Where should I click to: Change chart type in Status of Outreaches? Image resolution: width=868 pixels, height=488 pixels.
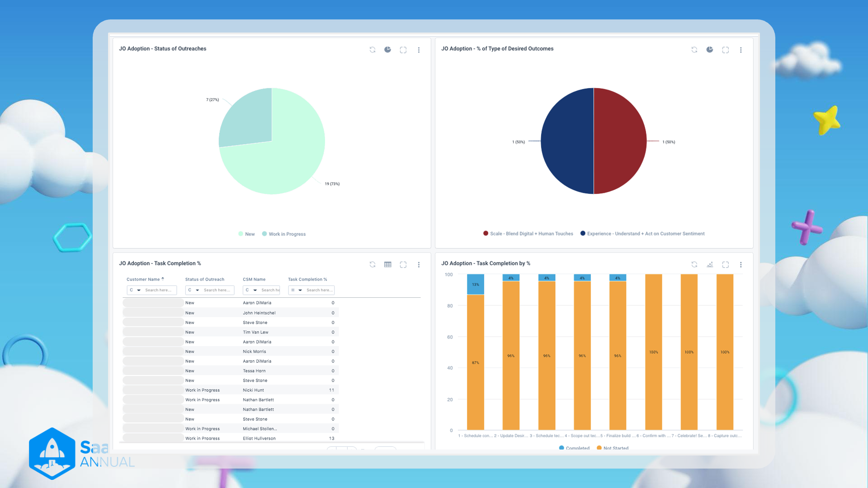[x=388, y=50]
